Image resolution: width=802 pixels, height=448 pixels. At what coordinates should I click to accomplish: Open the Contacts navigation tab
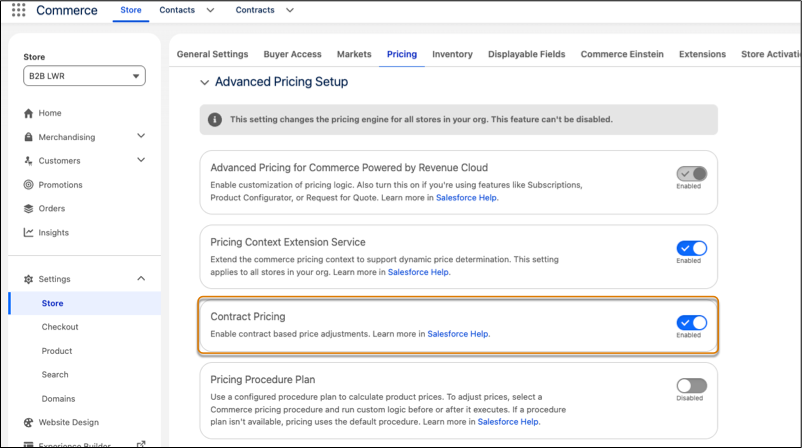(x=177, y=10)
